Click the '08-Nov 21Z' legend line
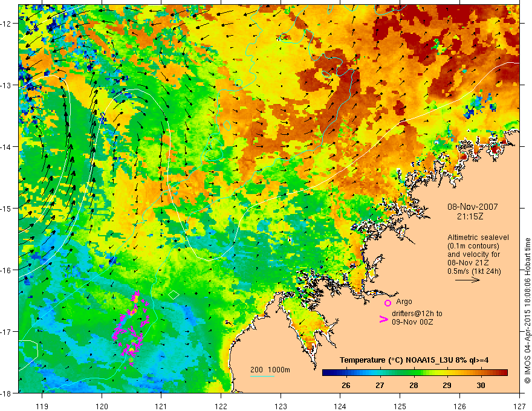 point(468,263)
